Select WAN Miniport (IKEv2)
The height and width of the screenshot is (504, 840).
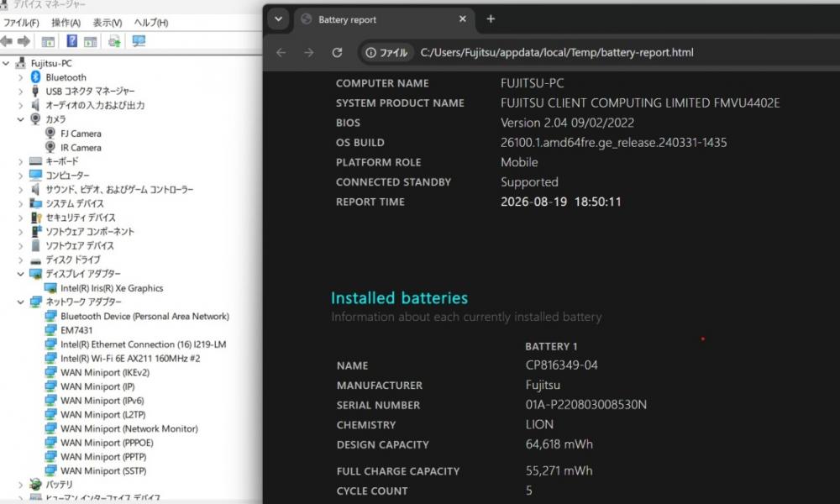(105, 372)
